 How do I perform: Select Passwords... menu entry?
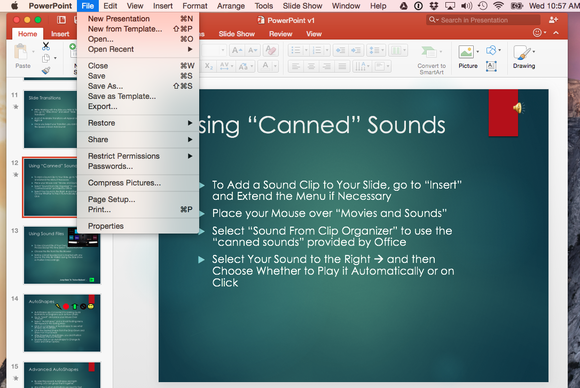point(138,166)
